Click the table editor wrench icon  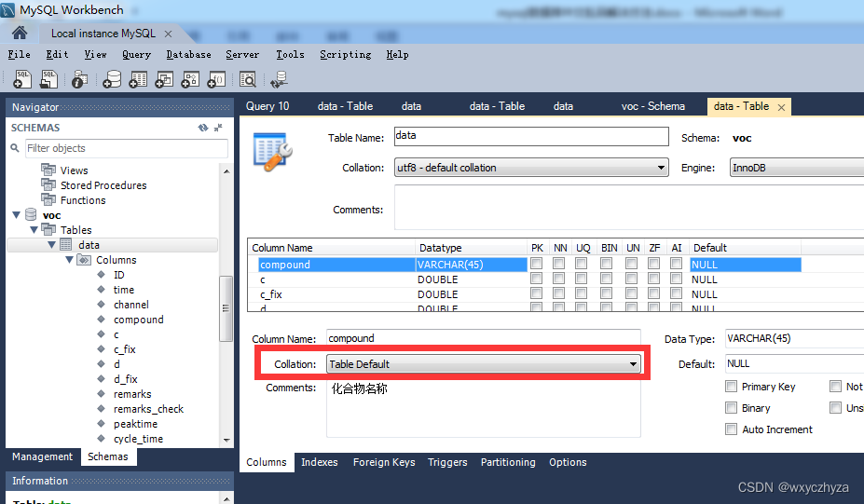[273, 152]
